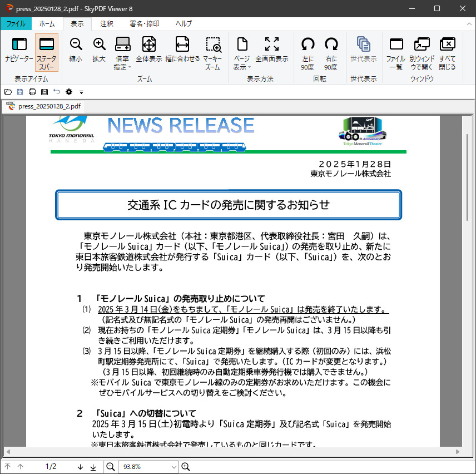Screen dimensions: 476x474
Task: Expand the quick access toolbar customize arrow
Action: click(x=81, y=92)
